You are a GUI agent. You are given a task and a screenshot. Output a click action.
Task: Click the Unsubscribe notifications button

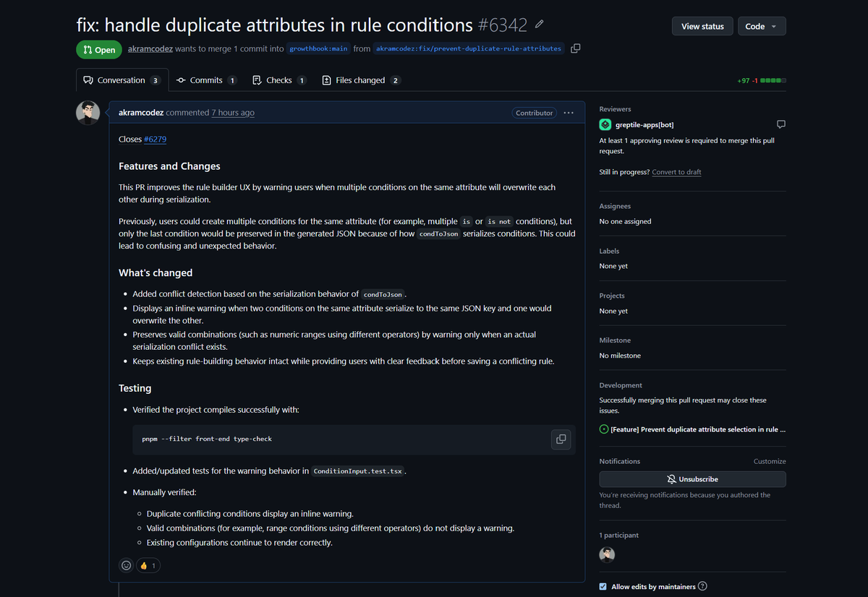(x=692, y=479)
